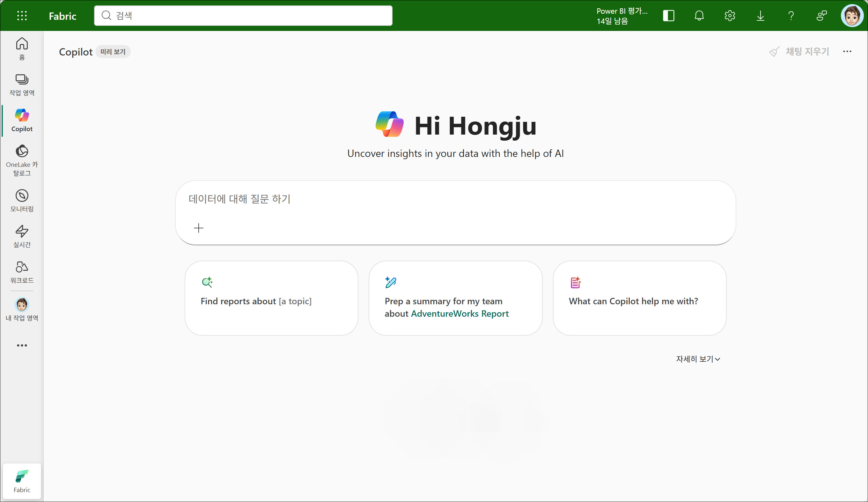This screenshot has height=502, width=868.
Task: Open Copilot page more options ellipsis
Action: [x=847, y=51]
